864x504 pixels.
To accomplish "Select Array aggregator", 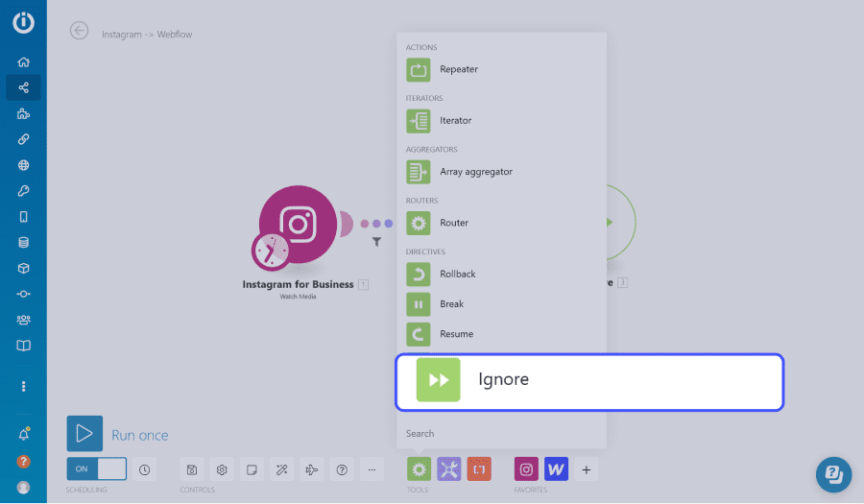I will click(501, 172).
